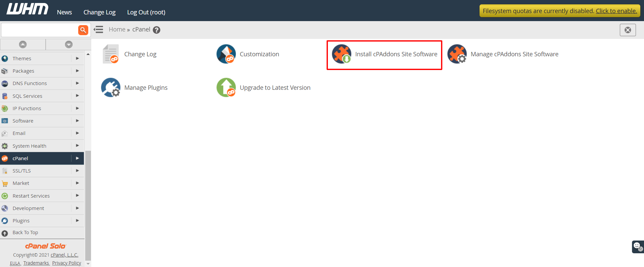Image resolution: width=644 pixels, height=267 pixels.
Task: Click the collapse-all up arrow in sidebar
Action: (x=23, y=44)
